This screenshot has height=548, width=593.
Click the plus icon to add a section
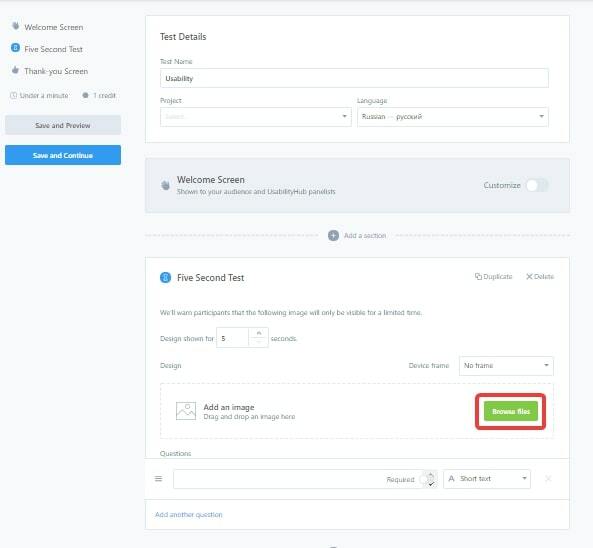click(x=333, y=236)
